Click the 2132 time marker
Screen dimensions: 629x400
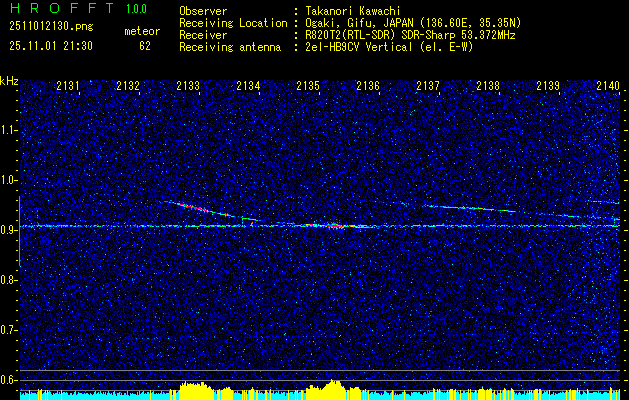[x=128, y=85]
